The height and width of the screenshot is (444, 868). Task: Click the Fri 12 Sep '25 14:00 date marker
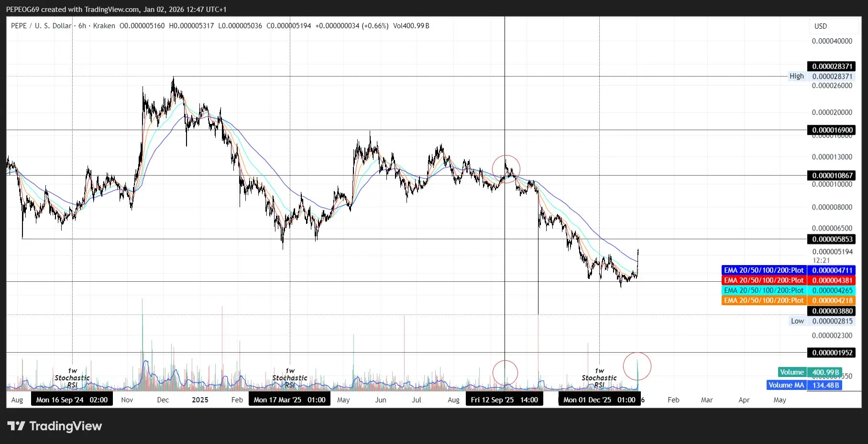(x=505, y=400)
